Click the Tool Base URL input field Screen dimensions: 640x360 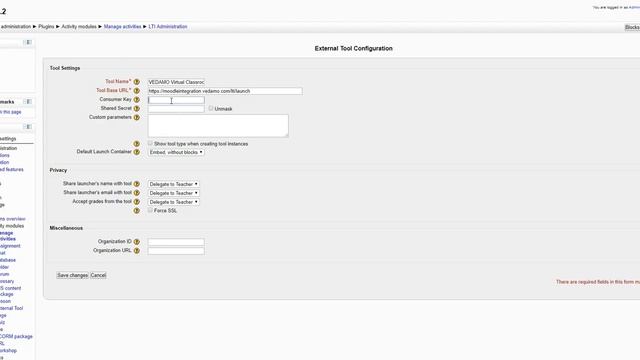225,91
